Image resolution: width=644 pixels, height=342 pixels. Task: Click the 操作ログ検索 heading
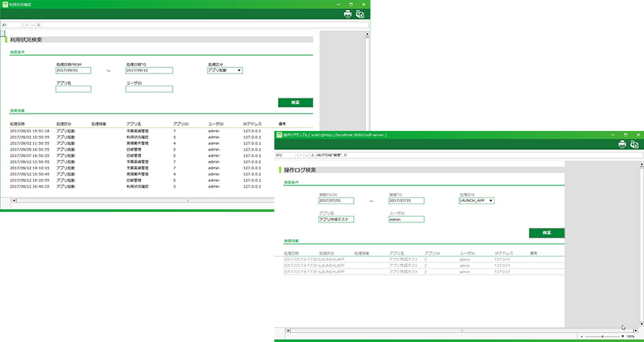[x=300, y=170]
